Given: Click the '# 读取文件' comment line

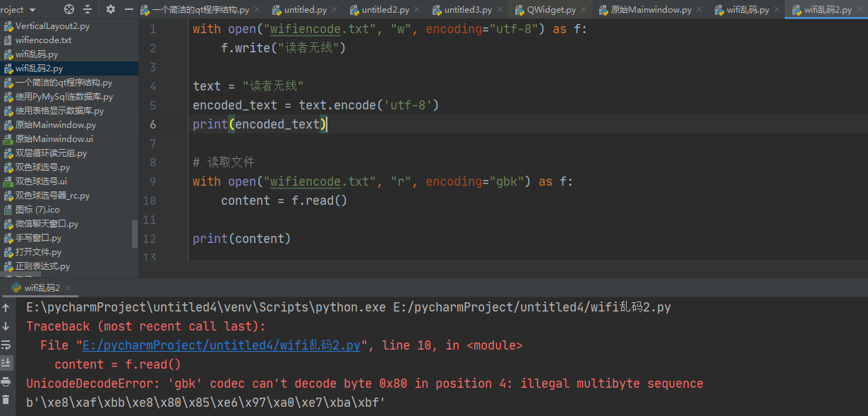Looking at the screenshot, I should [224, 162].
